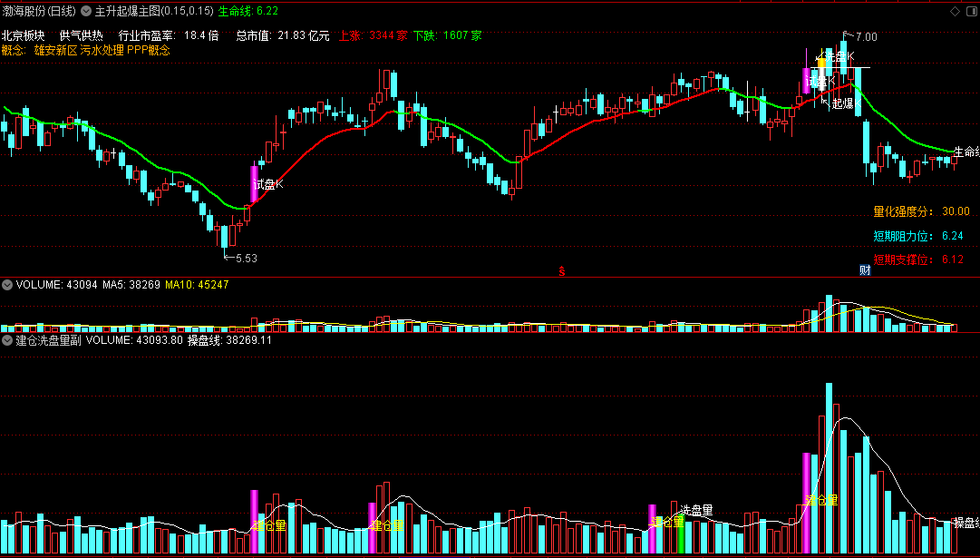Click the 7.00 highest price marker
This screenshot has width=980, height=558.
860,37
